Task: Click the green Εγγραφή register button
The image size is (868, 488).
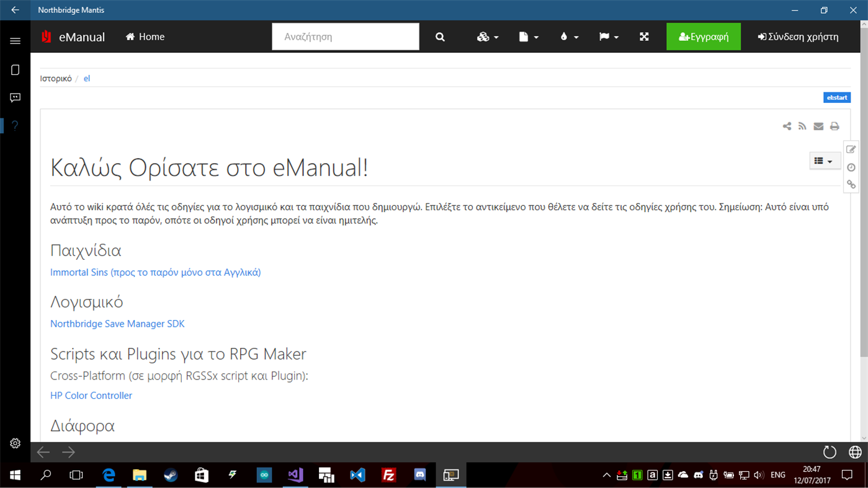Action: 704,37
